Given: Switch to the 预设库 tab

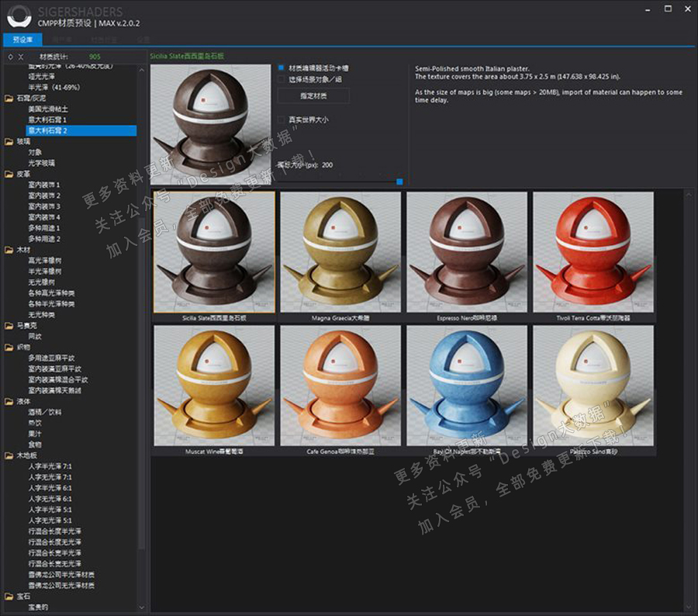Looking at the screenshot, I should click(x=22, y=39).
